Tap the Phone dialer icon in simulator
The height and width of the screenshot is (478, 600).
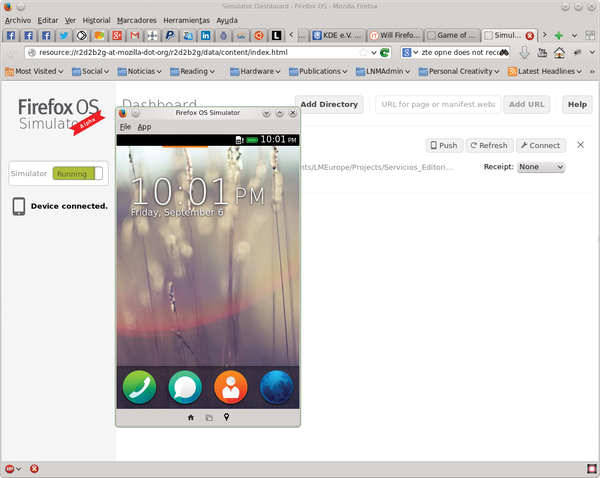(139, 387)
